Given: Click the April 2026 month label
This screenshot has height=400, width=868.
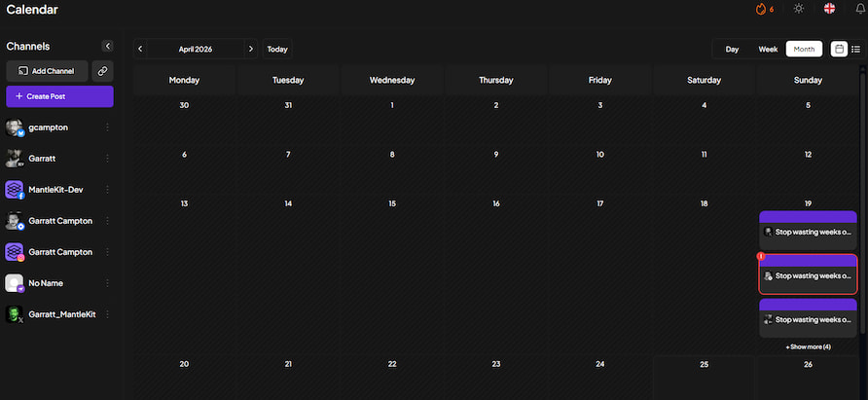Looking at the screenshot, I should (x=196, y=49).
